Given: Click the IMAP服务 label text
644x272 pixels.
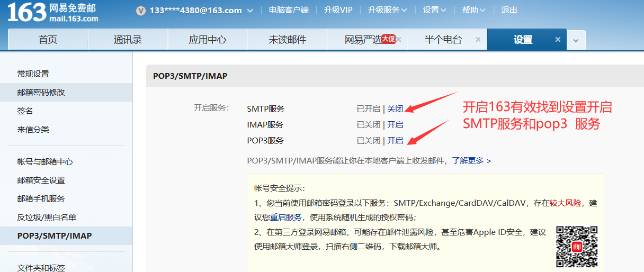Looking at the screenshot, I should click(265, 125).
